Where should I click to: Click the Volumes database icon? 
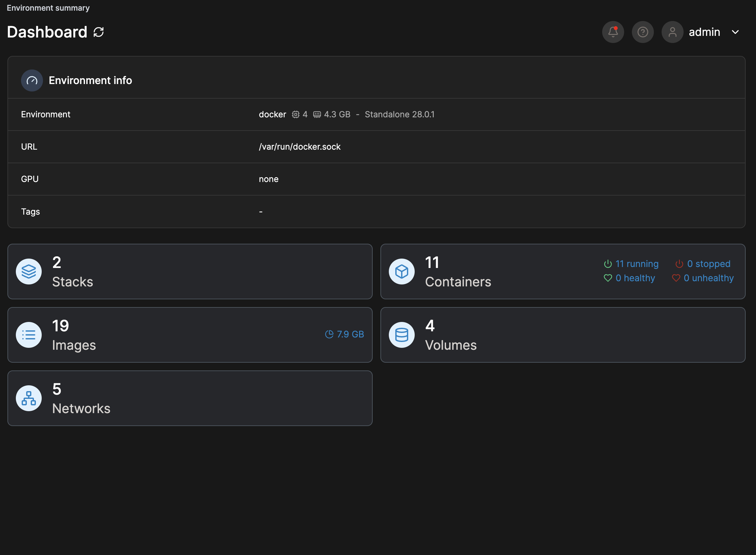point(402,335)
